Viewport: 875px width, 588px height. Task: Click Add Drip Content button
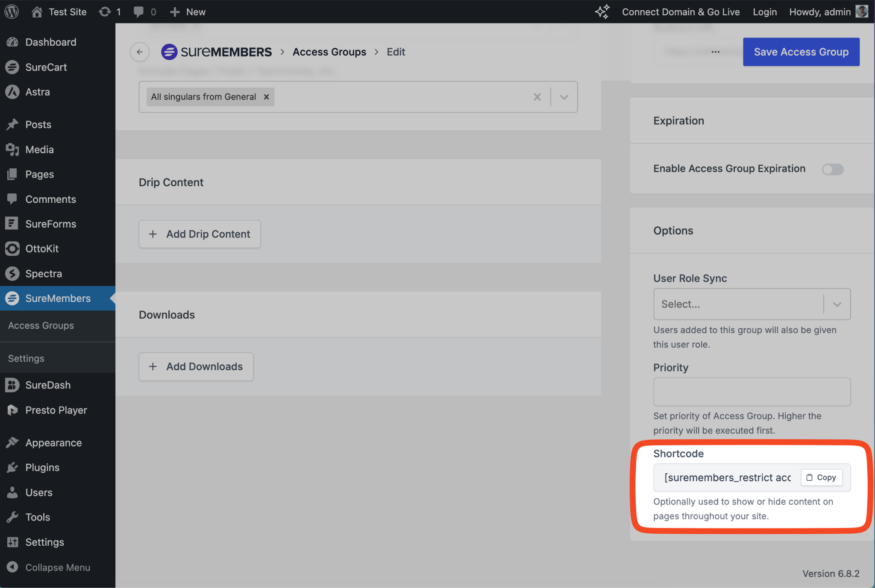click(200, 234)
